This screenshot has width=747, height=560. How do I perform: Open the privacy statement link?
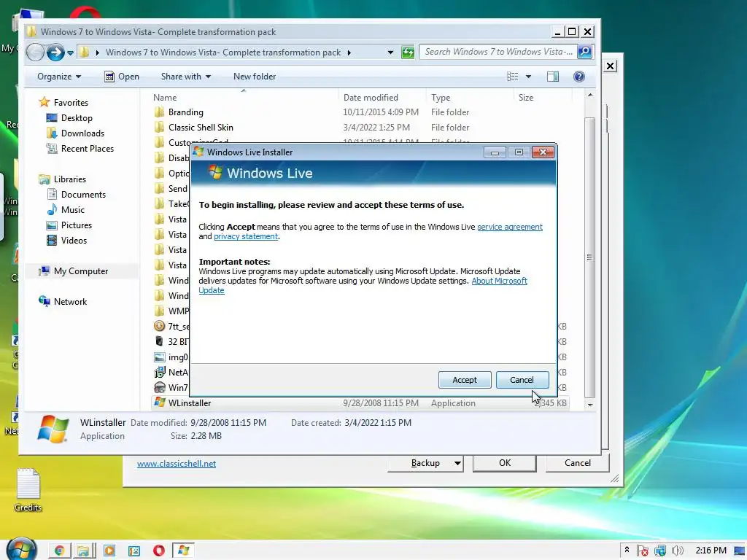(x=246, y=236)
